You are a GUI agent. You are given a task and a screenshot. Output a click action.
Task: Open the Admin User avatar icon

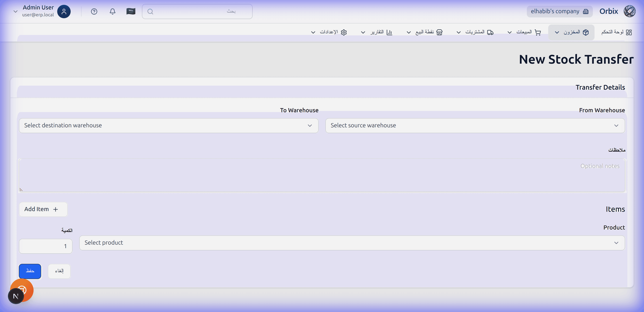64,11
